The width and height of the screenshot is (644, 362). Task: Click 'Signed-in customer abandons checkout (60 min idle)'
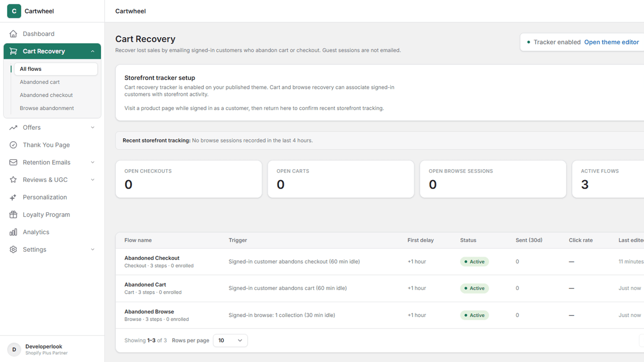pos(294,261)
